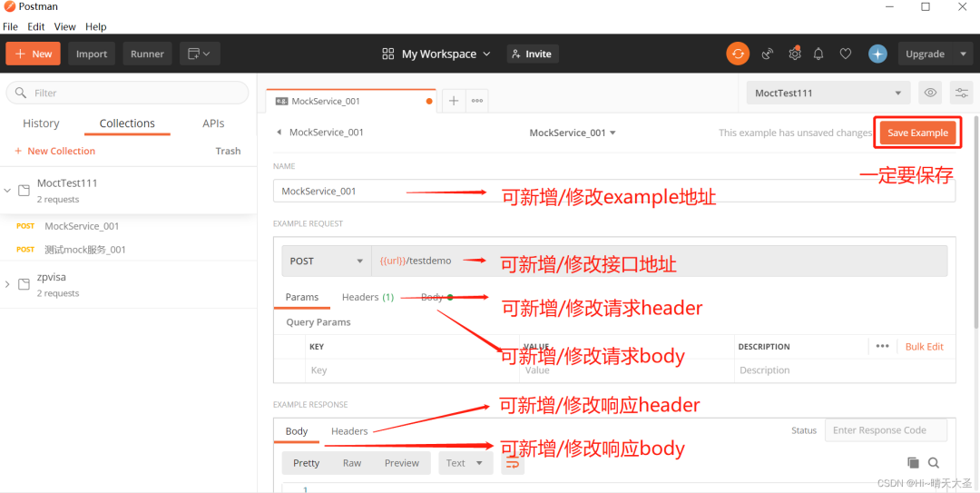980x493 pixels.
Task: Click New Collection link
Action: point(55,151)
